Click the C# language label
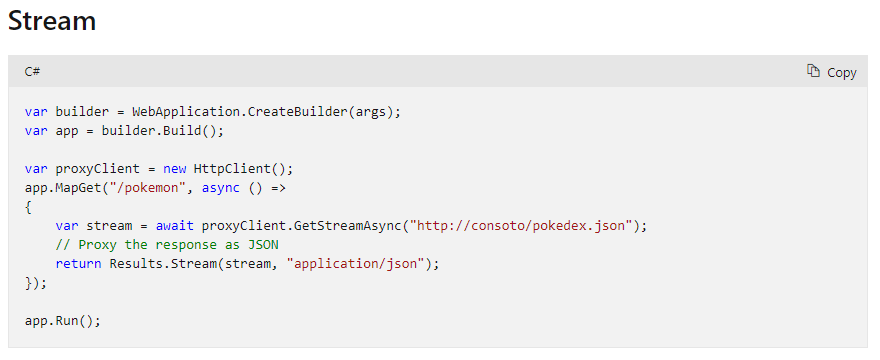 [x=32, y=71]
